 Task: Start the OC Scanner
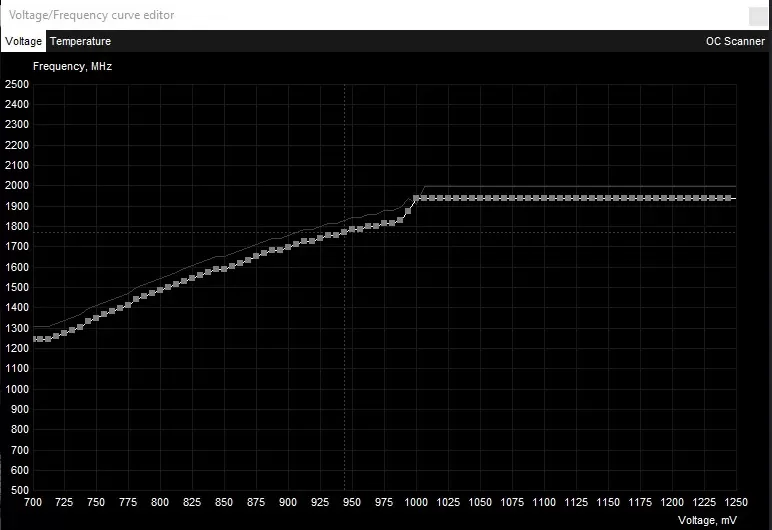(x=735, y=41)
